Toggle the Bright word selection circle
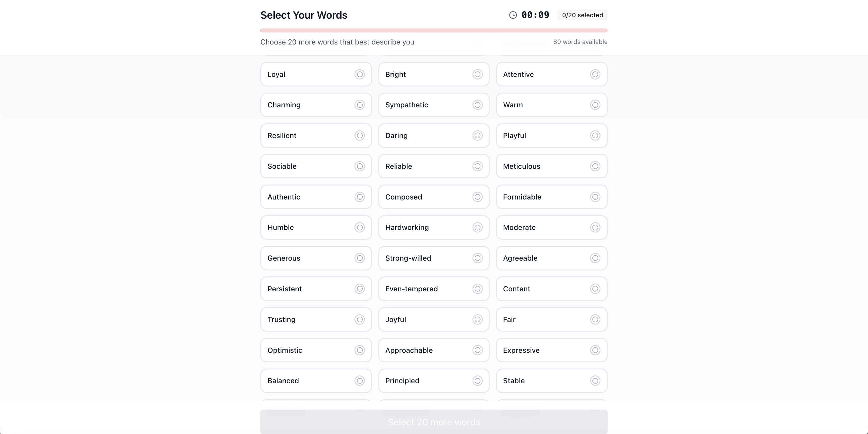Viewport: 868px width, 434px height. pyautogui.click(x=477, y=74)
